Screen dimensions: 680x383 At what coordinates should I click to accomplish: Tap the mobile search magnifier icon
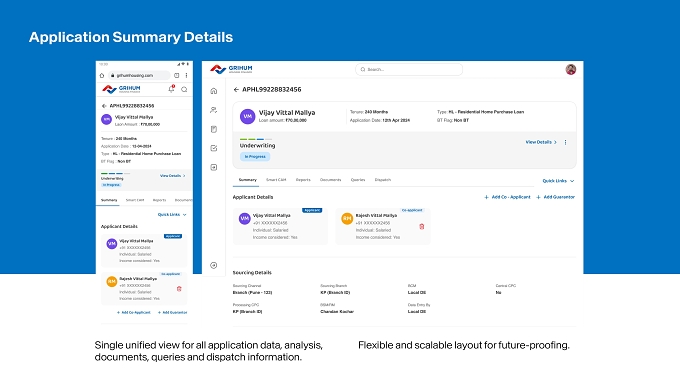(184, 89)
